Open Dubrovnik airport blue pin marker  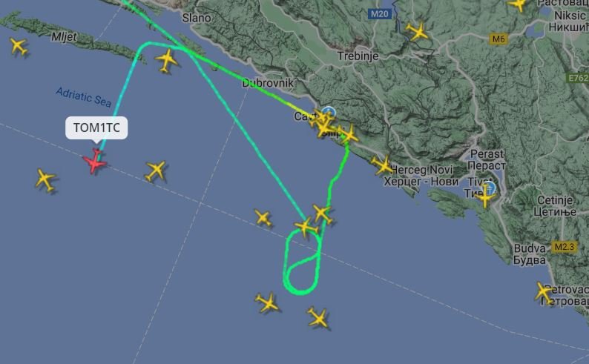pyautogui.click(x=329, y=111)
